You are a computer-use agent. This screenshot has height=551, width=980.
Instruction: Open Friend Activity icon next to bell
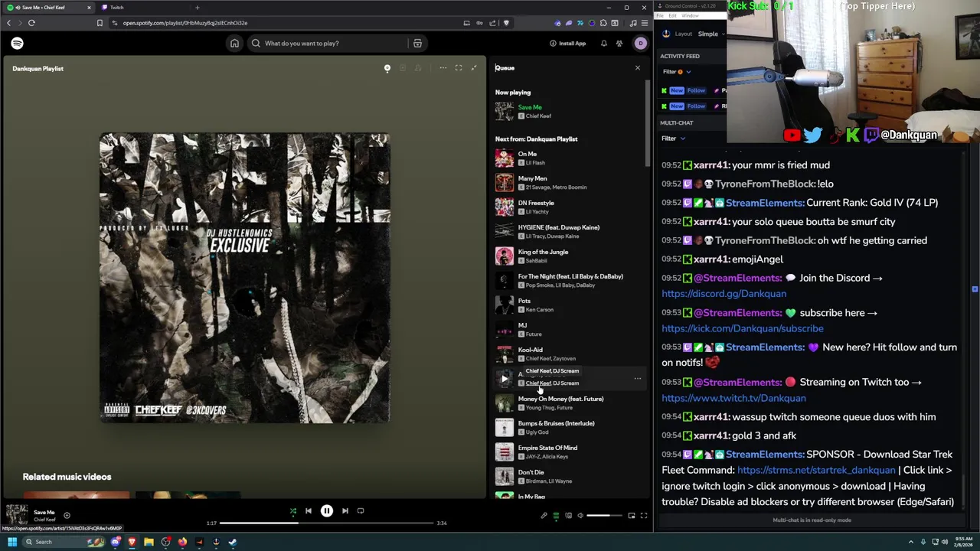tap(619, 44)
